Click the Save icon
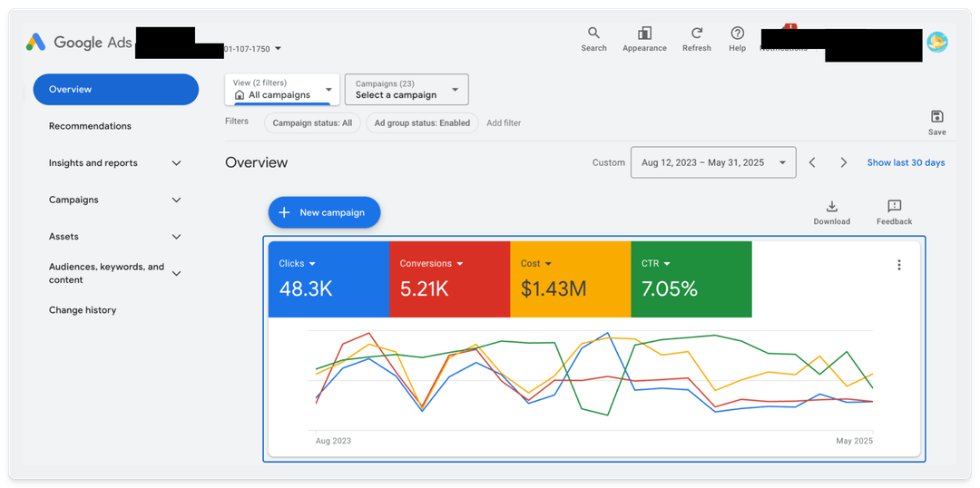Screen dimensions: 980x488 (x=936, y=117)
